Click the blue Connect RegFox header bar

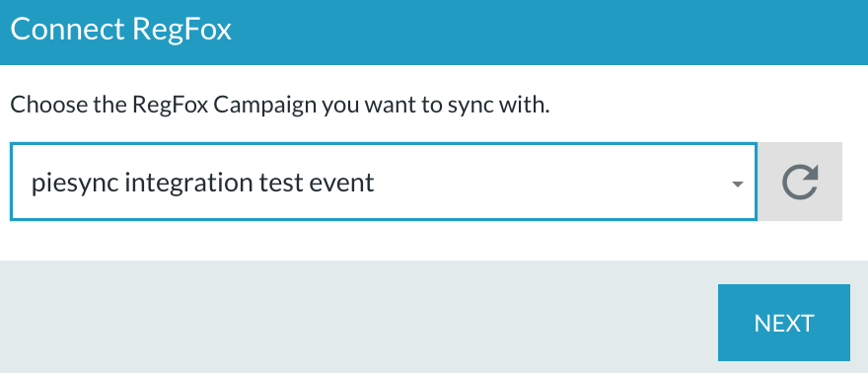point(434,33)
